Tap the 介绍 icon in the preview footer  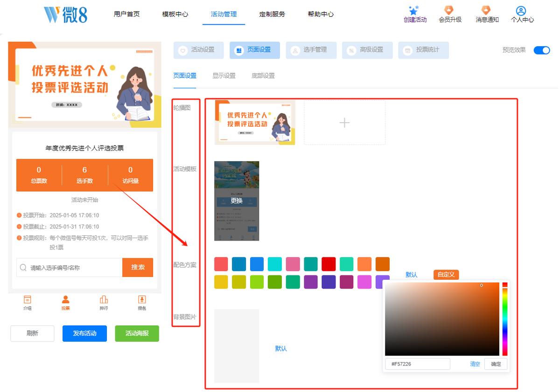click(28, 299)
